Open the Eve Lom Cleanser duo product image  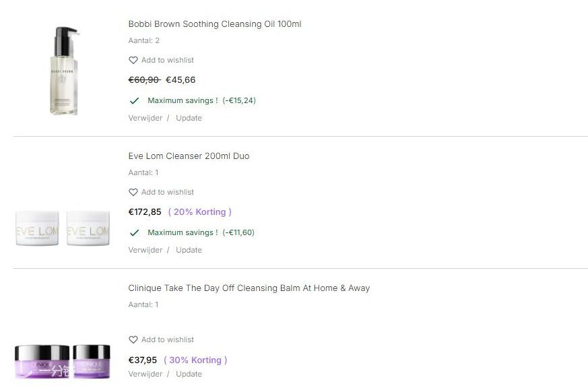click(63, 229)
